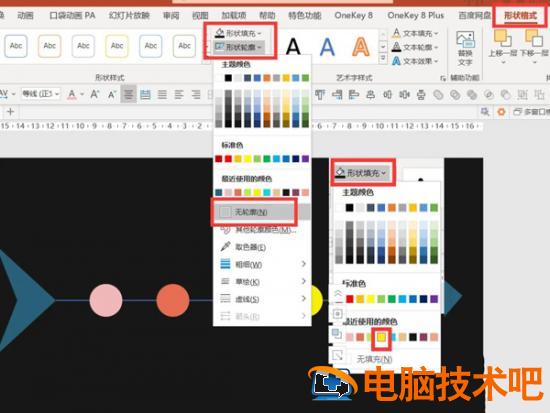
Task: Open the 幻灯片放映 tab
Action: pos(129,15)
